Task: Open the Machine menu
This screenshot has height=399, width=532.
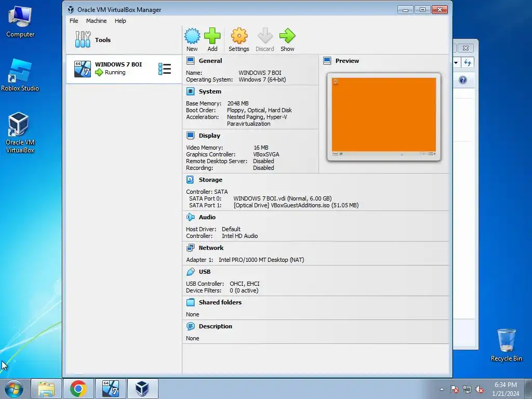Action: [x=96, y=21]
